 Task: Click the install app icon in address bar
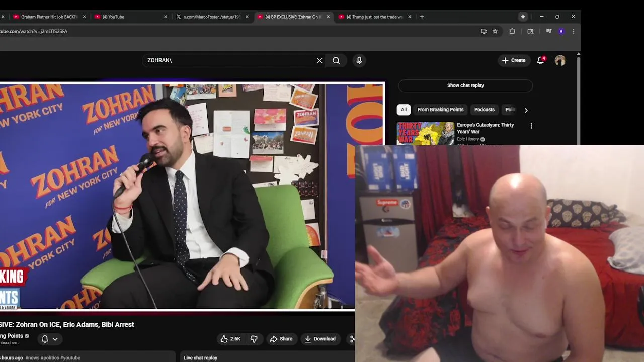(x=484, y=31)
